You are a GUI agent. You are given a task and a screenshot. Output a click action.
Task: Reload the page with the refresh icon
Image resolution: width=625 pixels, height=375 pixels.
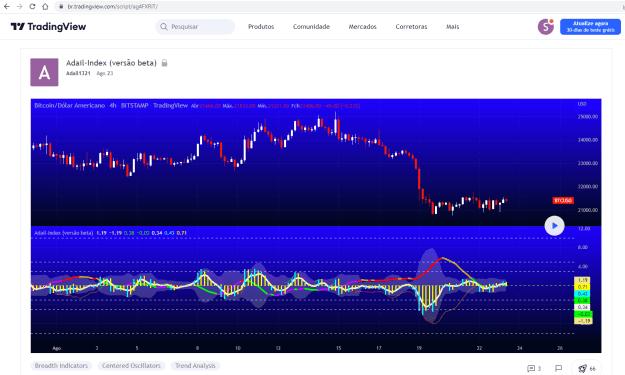[32, 6]
